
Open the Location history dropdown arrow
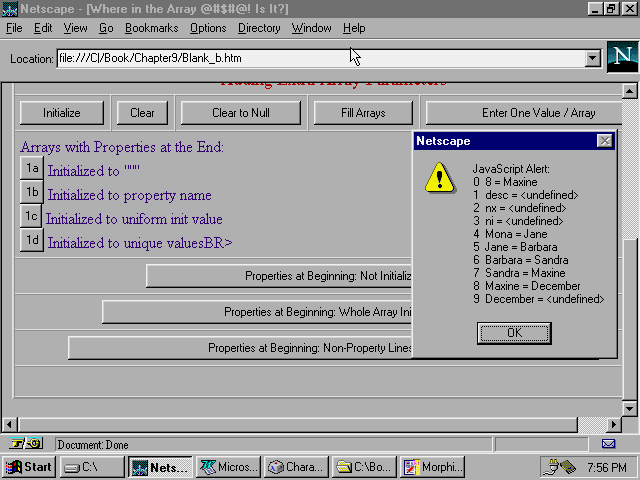(592, 58)
